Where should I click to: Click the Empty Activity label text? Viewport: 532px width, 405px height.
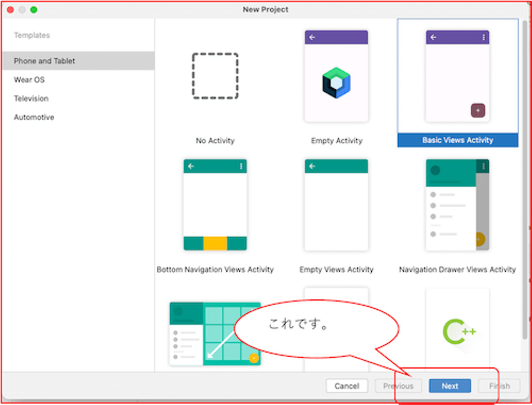pos(337,141)
